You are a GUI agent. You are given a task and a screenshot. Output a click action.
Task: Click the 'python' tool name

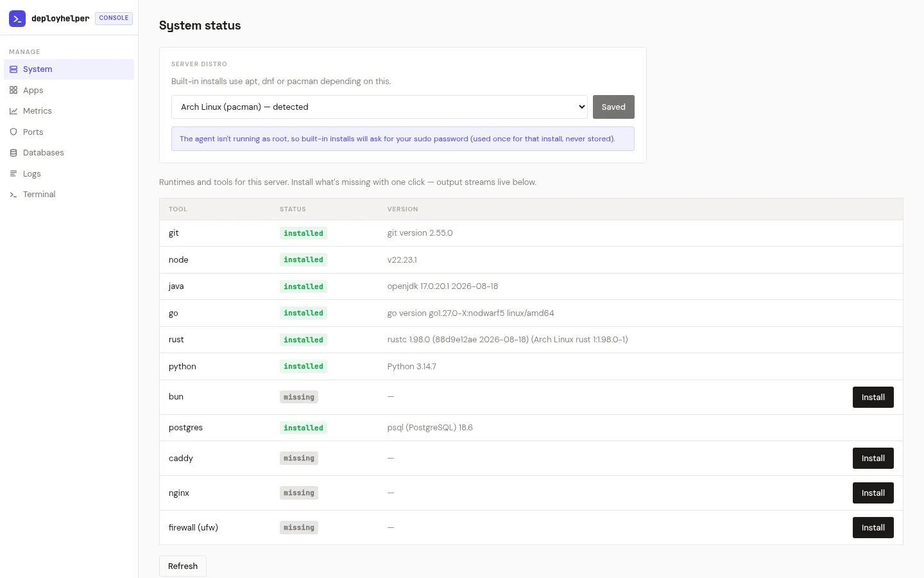pyautogui.click(x=182, y=367)
